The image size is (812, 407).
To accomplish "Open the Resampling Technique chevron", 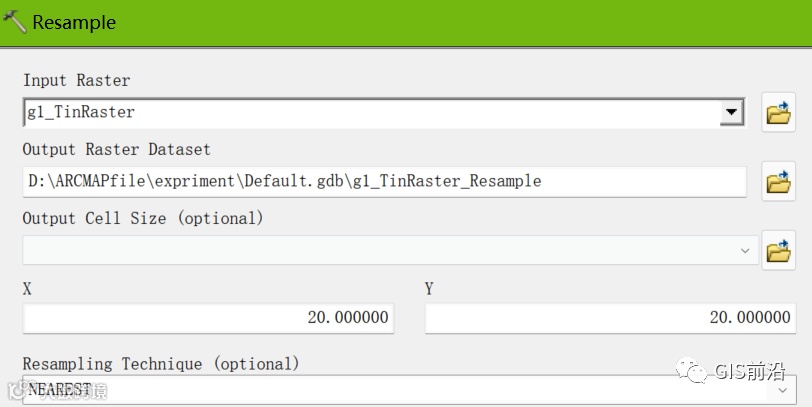I will [x=782, y=390].
